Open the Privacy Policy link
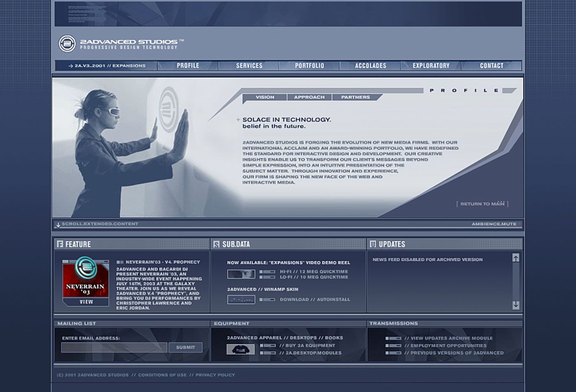Screen dimensions: 576x392 pyautogui.click(x=215, y=375)
